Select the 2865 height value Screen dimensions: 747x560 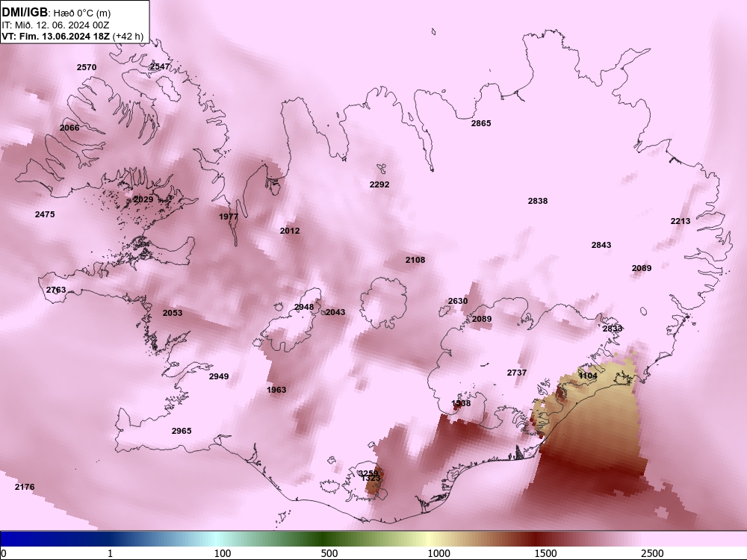click(x=480, y=123)
